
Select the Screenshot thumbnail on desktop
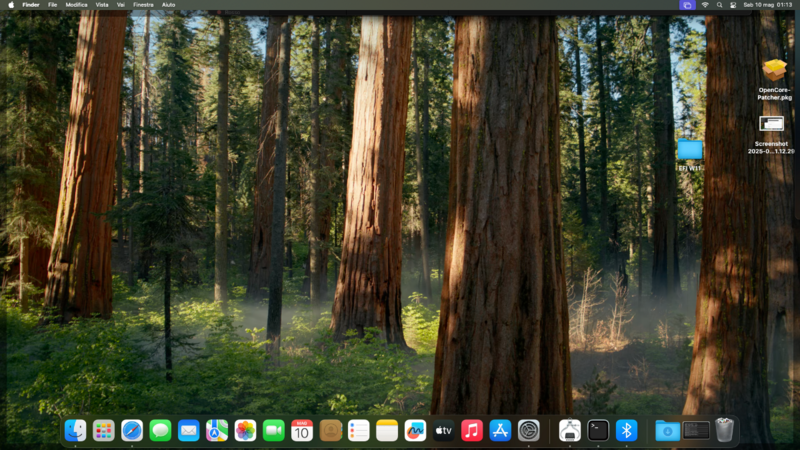tap(771, 124)
